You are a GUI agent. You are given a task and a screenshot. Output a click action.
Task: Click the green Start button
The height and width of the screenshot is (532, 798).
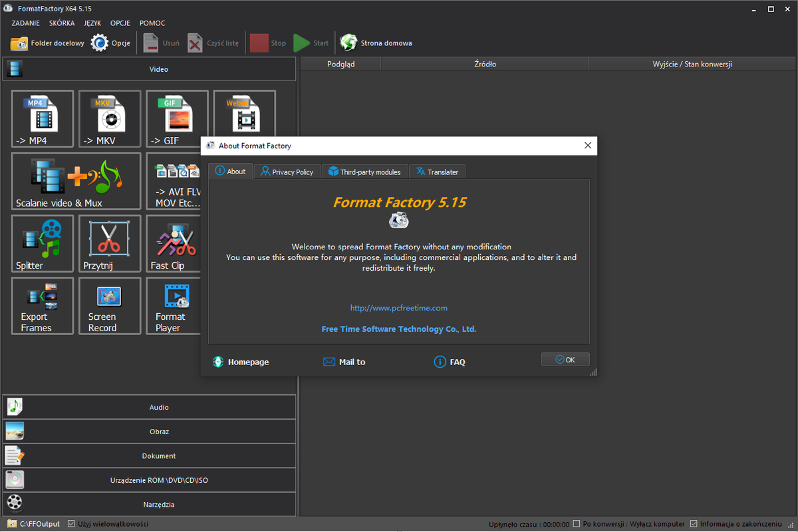tap(311, 43)
